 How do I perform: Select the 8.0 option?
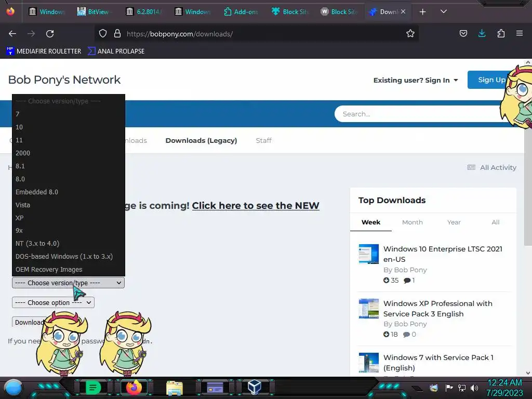click(x=68, y=179)
